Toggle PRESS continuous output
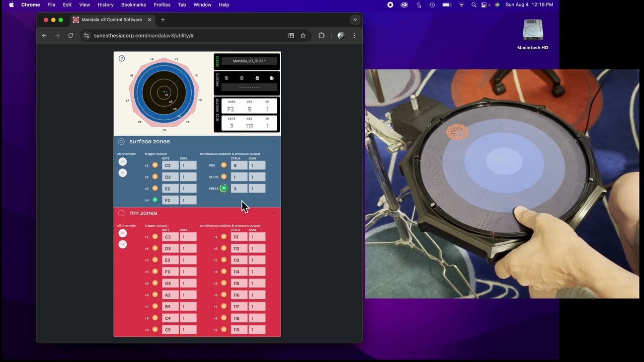Viewport: 644px width, 362px height. 224,189
